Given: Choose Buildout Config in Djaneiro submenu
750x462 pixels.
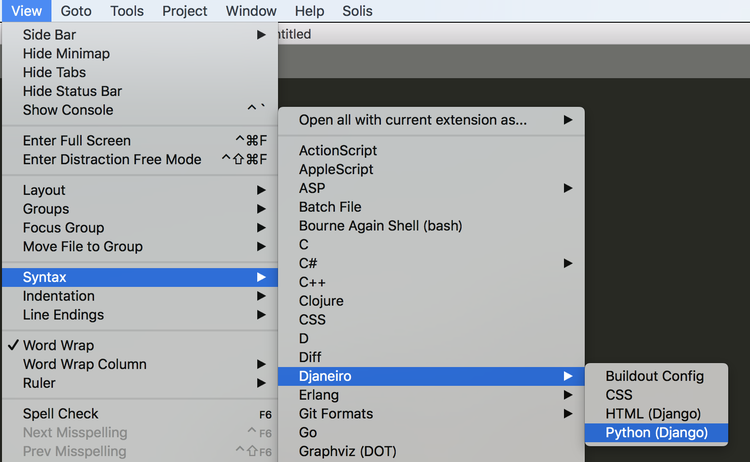Looking at the screenshot, I should pos(656,376).
